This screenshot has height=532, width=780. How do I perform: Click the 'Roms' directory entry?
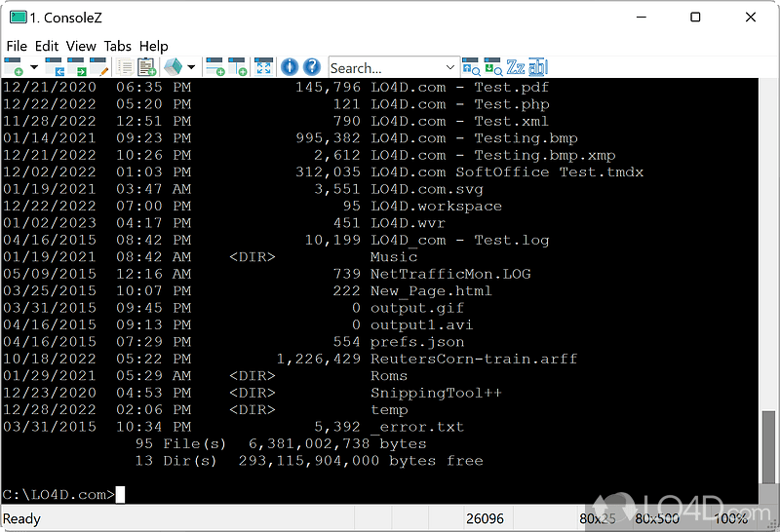(x=389, y=376)
